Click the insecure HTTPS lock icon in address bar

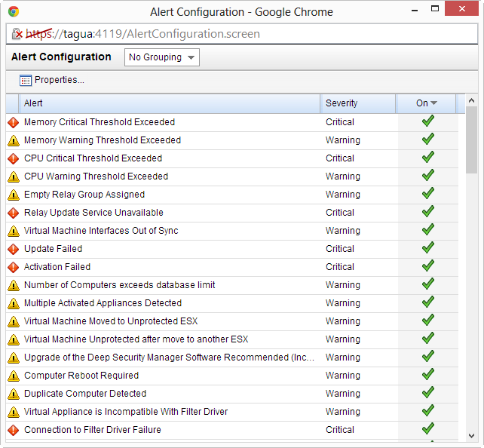(x=17, y=35)
